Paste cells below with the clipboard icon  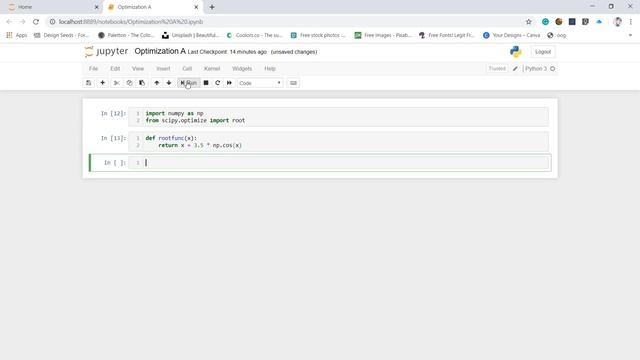click(x=142, y=83)
